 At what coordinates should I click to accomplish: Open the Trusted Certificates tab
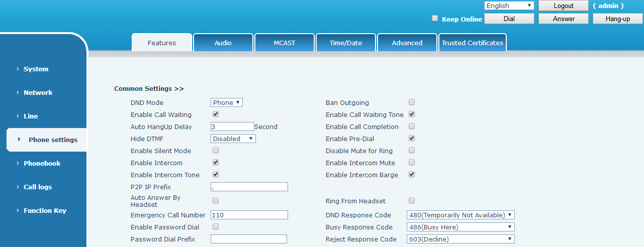472,43
